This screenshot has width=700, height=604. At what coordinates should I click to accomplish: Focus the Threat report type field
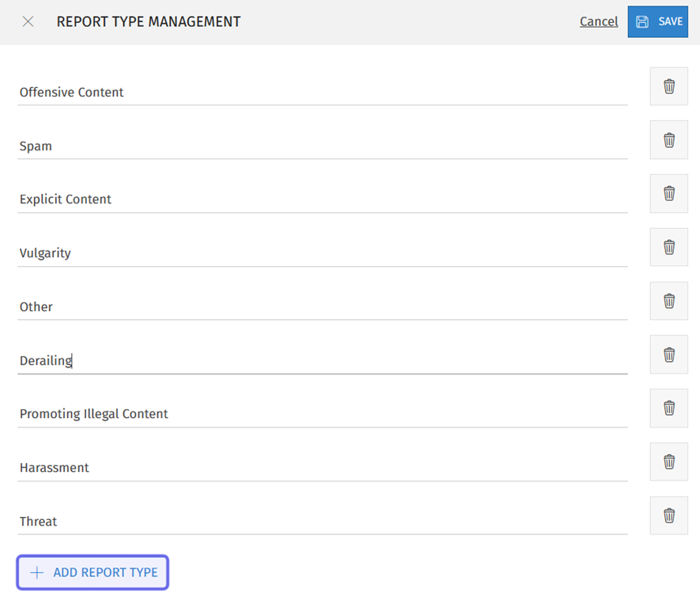click(x=323, y=522)
